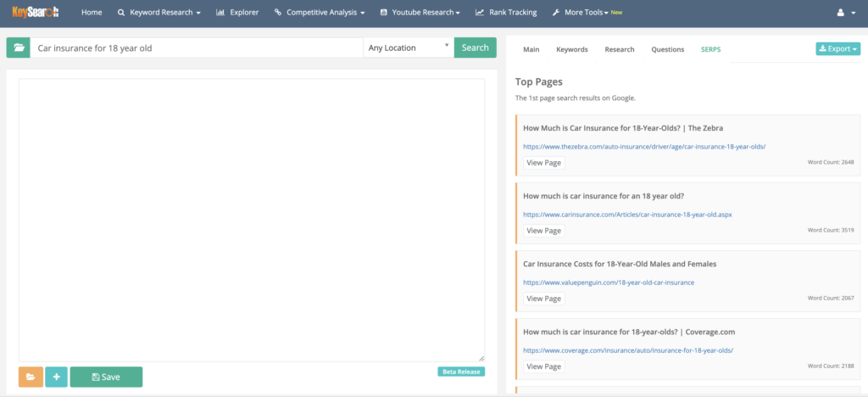Click the green Search button

pyautogui.click(x=475, y=48)
